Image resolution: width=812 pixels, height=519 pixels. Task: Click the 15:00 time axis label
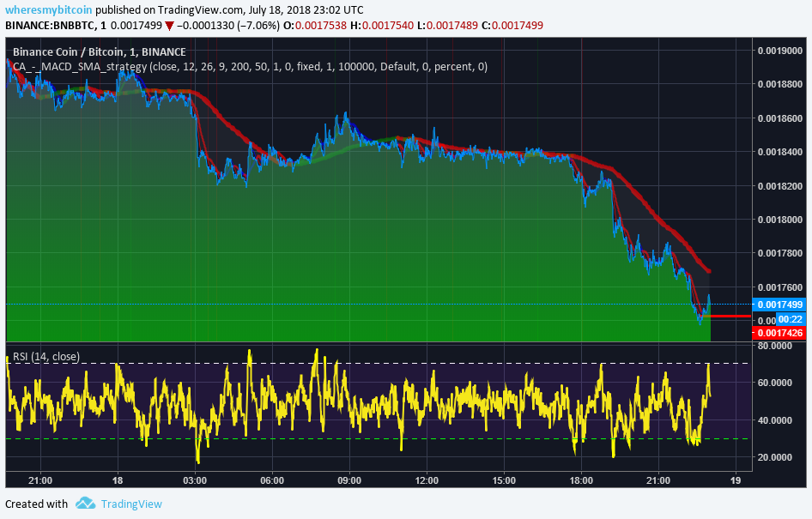point(504,480)
